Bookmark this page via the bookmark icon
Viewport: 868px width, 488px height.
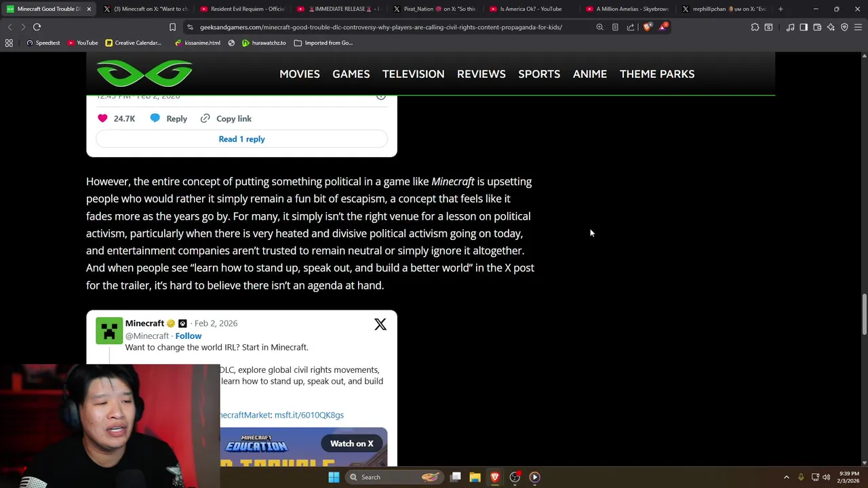pyautogui.click(x=172, y=27)
